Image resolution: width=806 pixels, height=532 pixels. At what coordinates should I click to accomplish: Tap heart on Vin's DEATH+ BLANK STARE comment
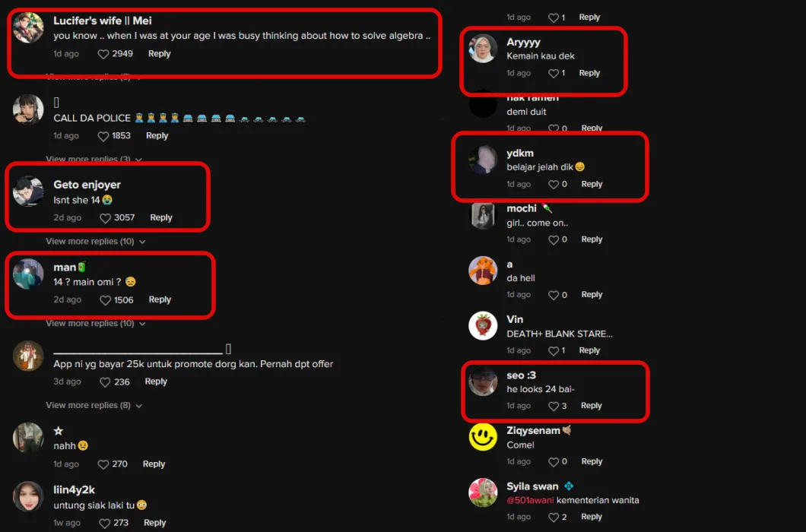pyautogui.click(x=554, y=350)
